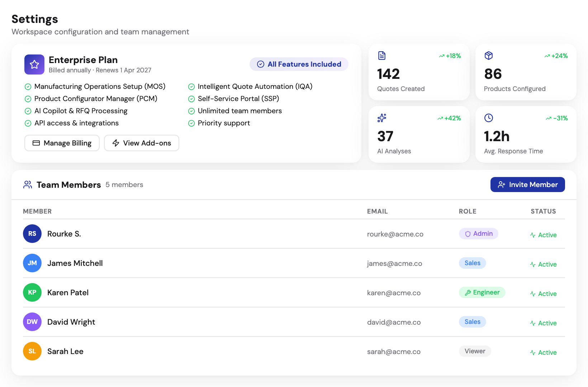
Task: Click the Invite Member button
Action: click(x=527, y=185)
